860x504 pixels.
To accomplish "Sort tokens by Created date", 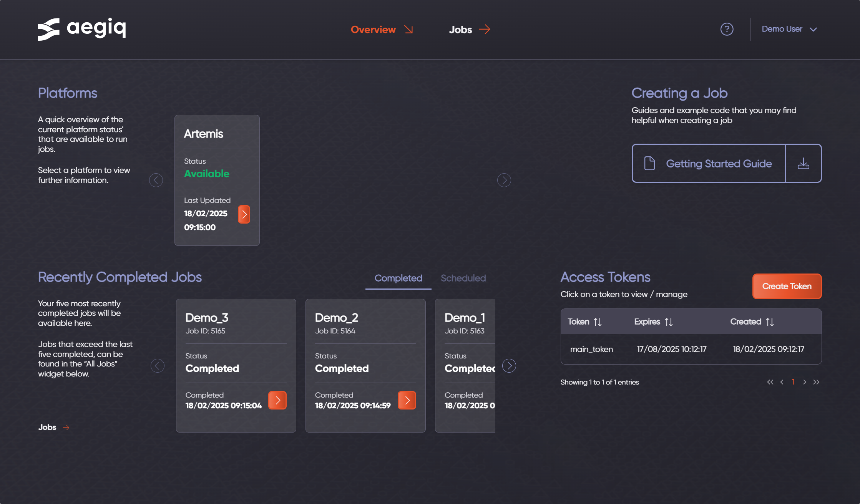I will coord(770,322).
